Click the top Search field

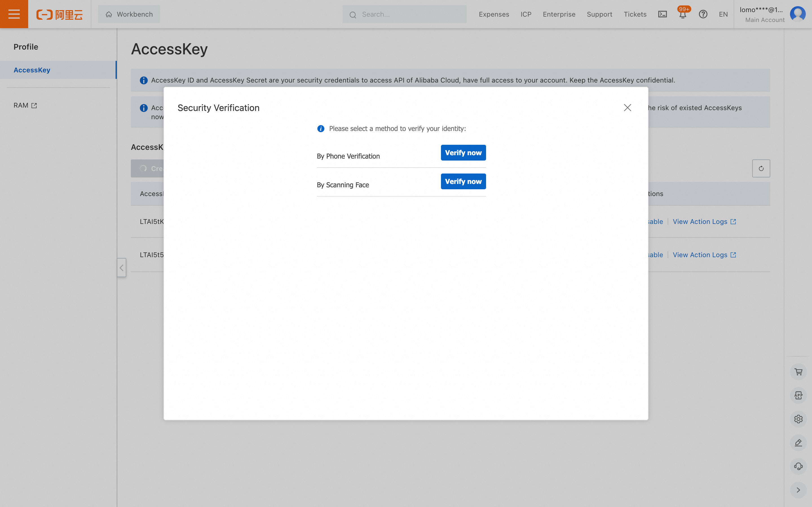click(409, 14)
